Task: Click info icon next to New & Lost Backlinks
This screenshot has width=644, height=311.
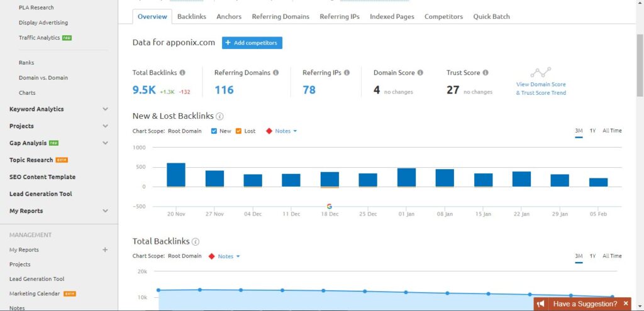Action: click(219, 116)
